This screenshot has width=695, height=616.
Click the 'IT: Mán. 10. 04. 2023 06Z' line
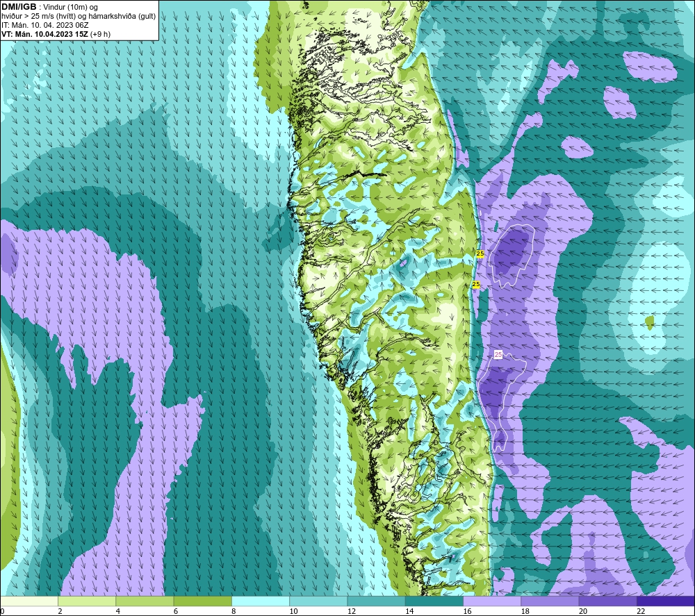click(x=45, y=25)
